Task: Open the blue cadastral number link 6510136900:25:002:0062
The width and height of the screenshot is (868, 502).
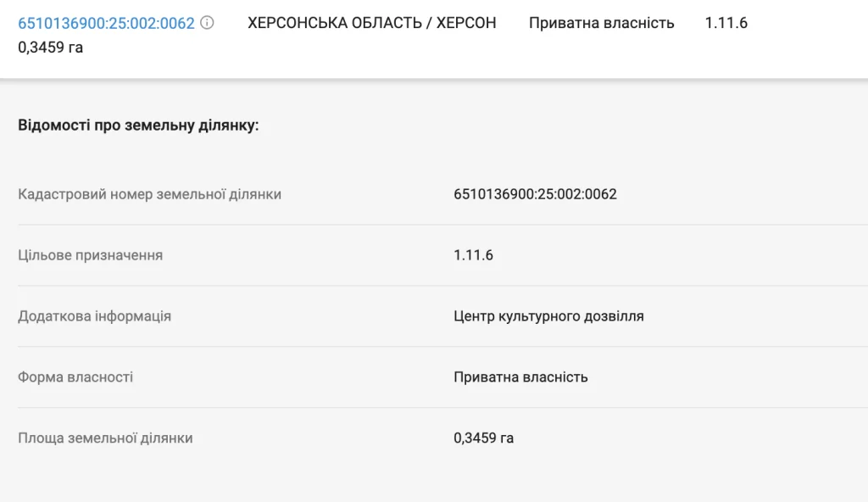Action: [x=106, y=23]
